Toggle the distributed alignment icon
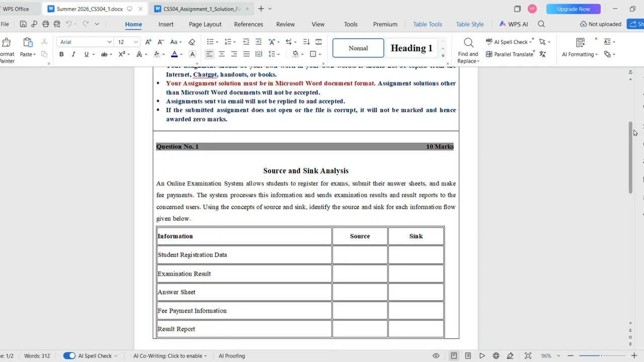The height and width of the screenshot is (362, 644). click(259, 54)
